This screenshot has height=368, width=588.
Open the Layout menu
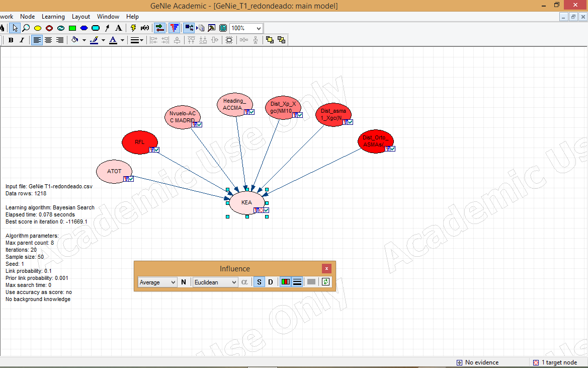tap(81, 17)
